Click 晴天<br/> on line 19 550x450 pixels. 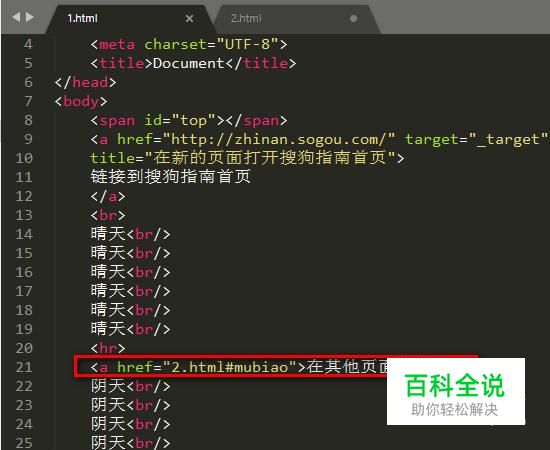[130, 329]
